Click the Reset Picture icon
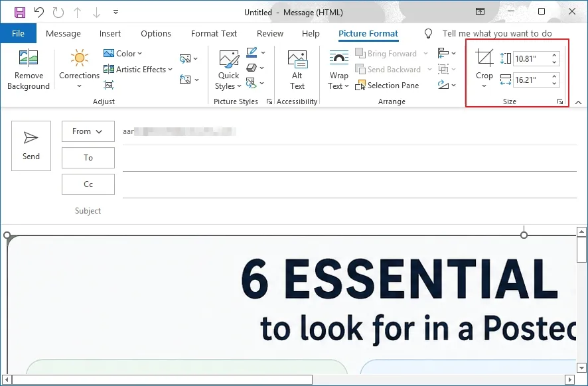588x386 pixels. pyautogui.click(x=185, y=80)
